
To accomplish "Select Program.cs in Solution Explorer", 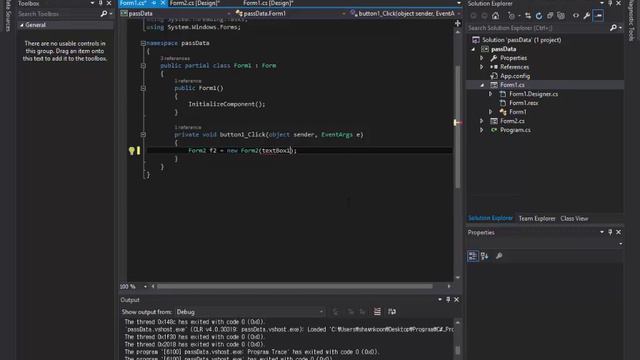I will click(x=516, y=130).
